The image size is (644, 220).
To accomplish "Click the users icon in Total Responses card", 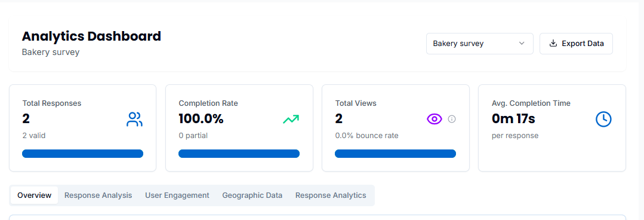I will (134, 119).
